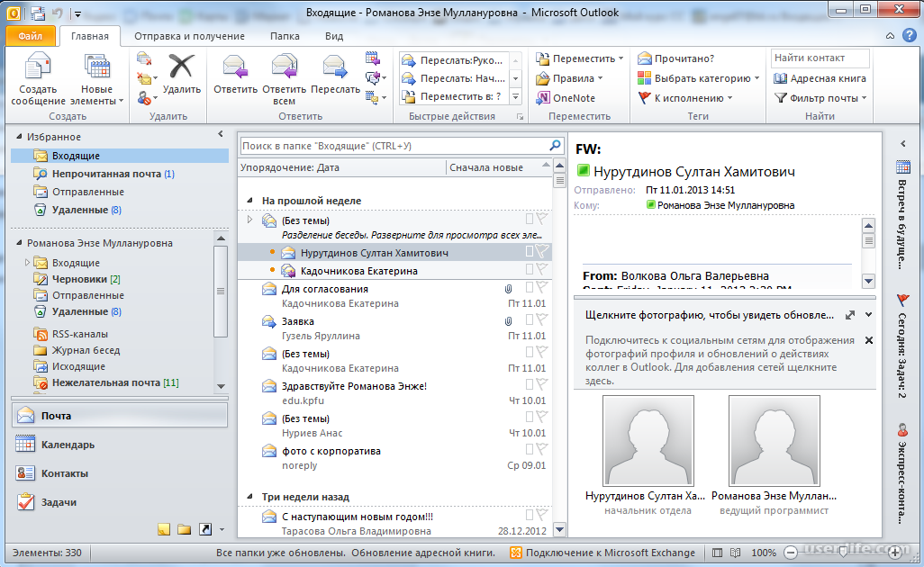
Task: Collapse the Три недели назад group
Action: (x=249, y=497)
